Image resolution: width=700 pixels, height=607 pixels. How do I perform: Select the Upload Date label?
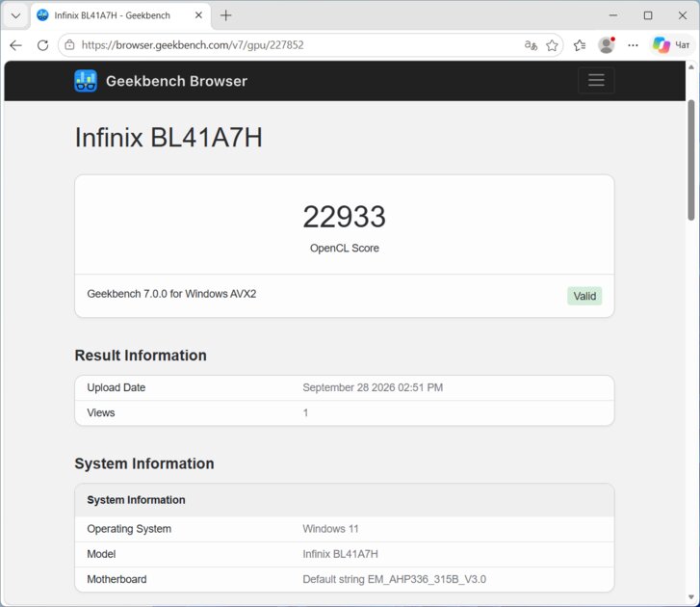(x=117, y=387)
